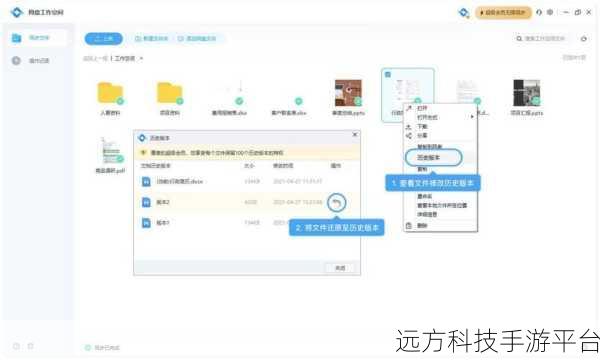Image resolution: width=600 pixels, height=360 pixels.
Task: Click the headset support icon in title bar
Action: pos(539,12)
